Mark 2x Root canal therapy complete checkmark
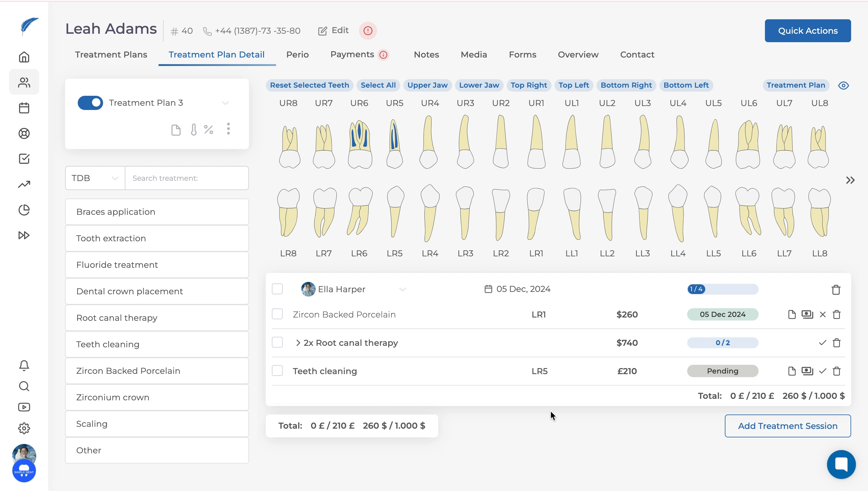Image resolution: width=868 pixels, height=491 pixels. click(822, 343)
